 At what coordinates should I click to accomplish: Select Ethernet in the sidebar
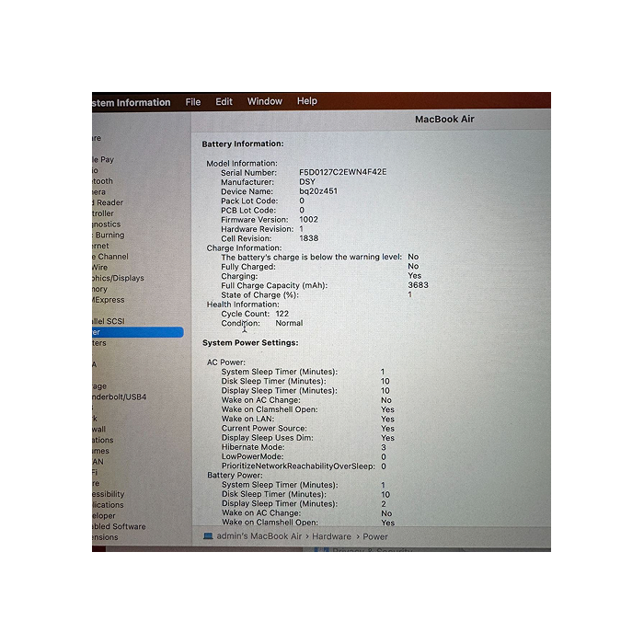click(100, 246)
